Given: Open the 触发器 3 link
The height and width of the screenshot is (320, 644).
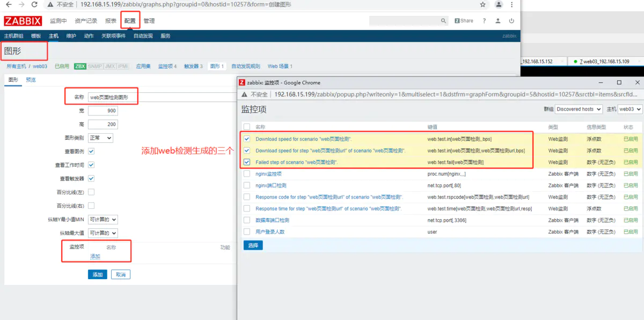Looking at the screenshot, I should (193, 67).
